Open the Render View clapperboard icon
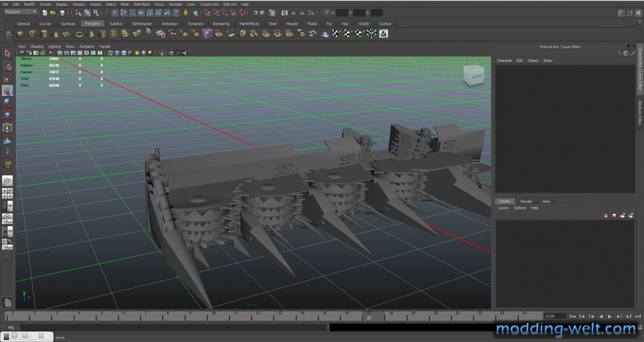The width and height of the screenshot is (644, 342). tap(284, 12)
